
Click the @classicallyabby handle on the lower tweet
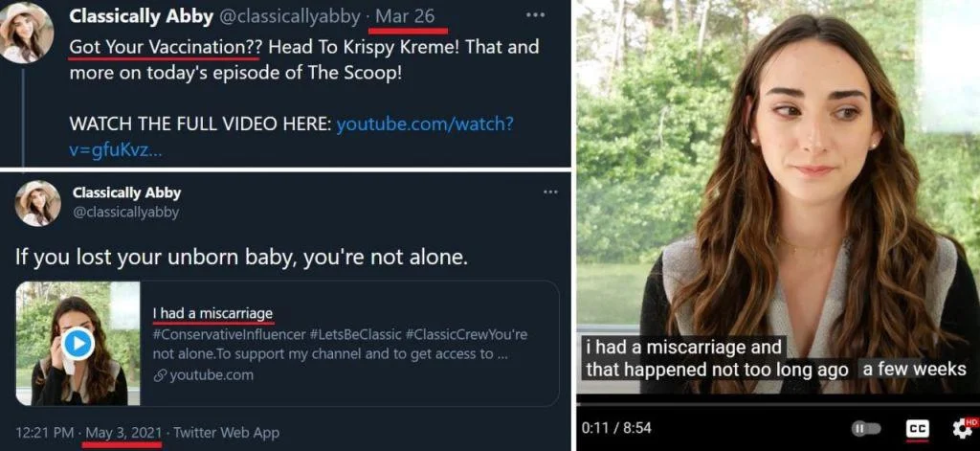pos(125,212)
